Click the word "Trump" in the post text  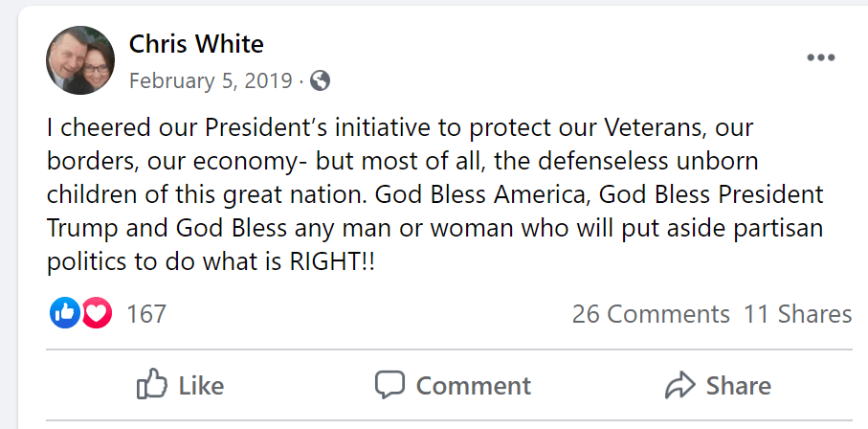79,228
